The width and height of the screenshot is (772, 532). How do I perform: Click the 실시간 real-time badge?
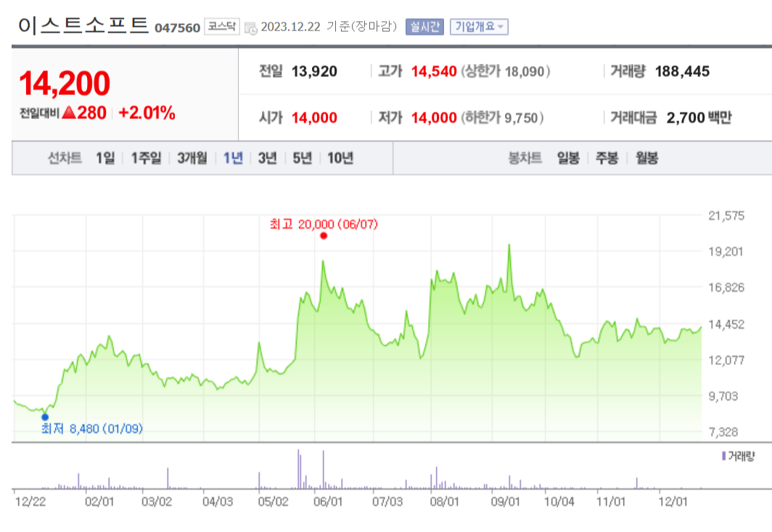coord(424,27)
